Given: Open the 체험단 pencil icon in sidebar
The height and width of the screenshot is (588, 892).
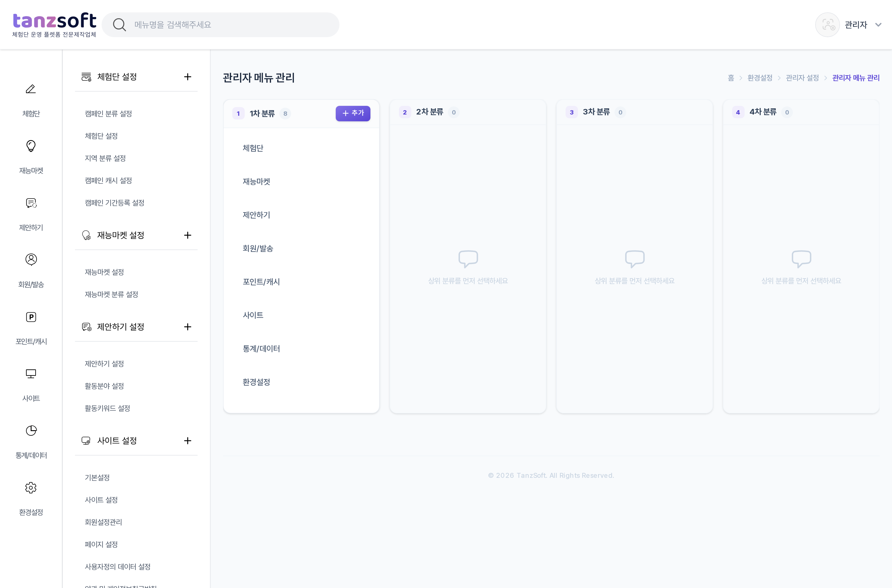Looking at the screenshot, I should [31, 89].
